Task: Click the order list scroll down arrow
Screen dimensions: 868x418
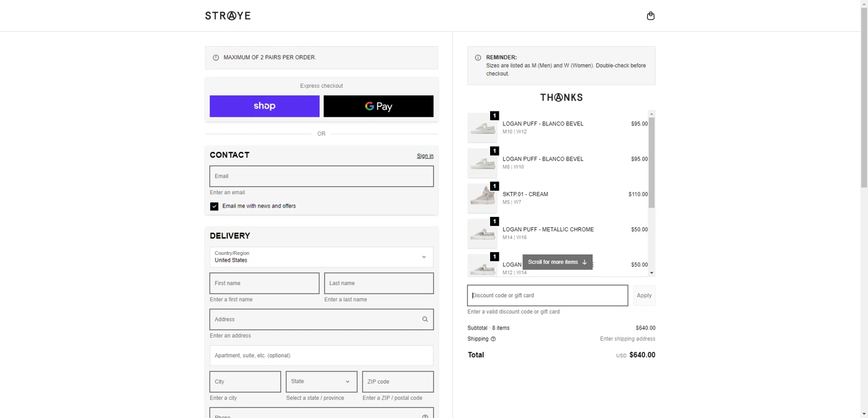Action: (x=652, y=273)
